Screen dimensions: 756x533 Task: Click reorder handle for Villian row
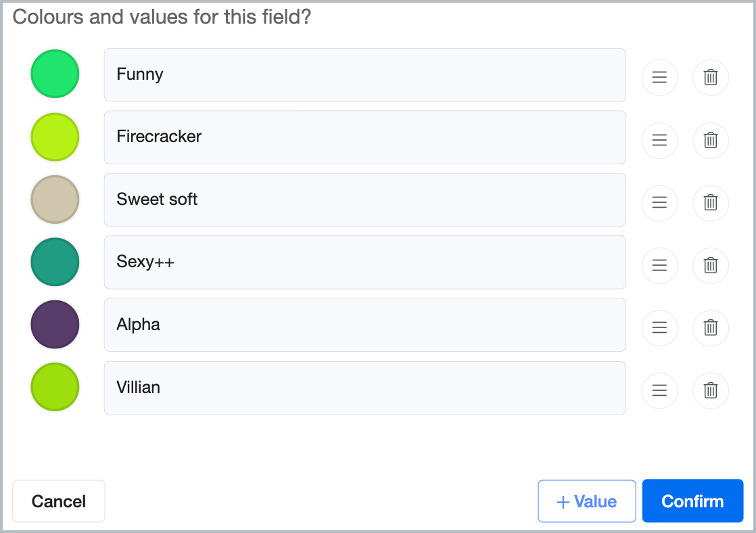(x=659, y=390)
